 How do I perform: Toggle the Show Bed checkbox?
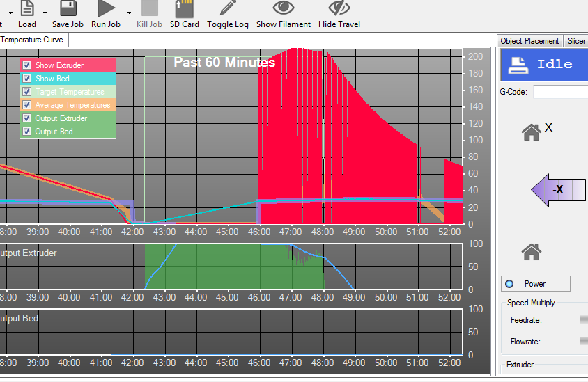coord(26,79)
